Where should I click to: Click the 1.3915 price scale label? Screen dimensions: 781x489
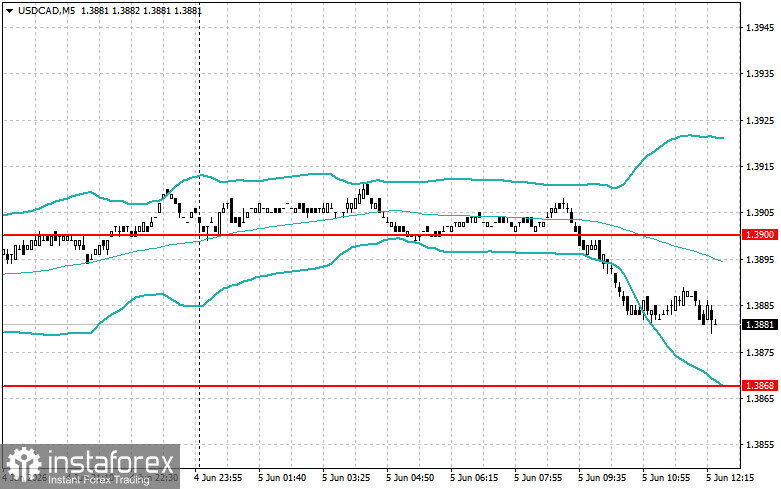[760, 167]
